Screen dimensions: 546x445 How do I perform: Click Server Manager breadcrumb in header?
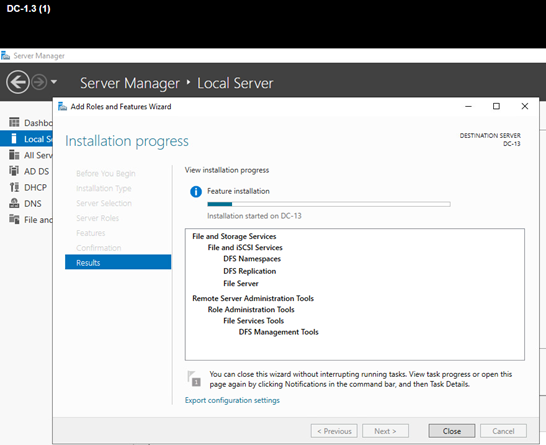130,83
